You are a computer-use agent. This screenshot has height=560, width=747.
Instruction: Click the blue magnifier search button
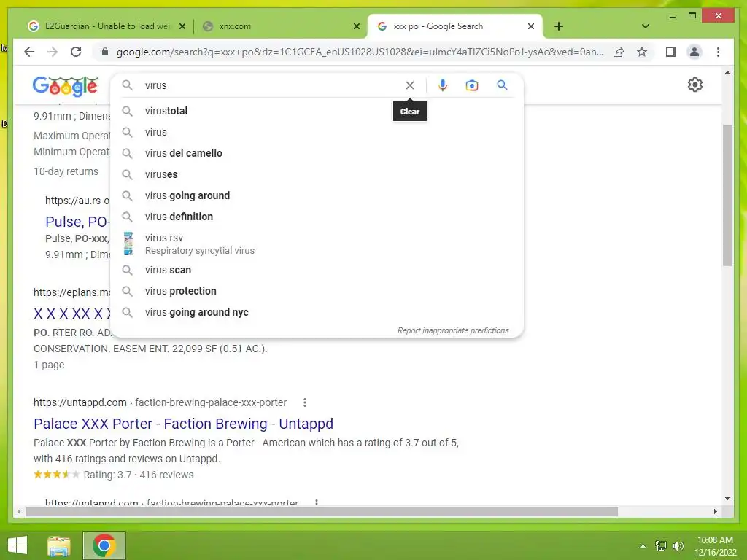502,85
